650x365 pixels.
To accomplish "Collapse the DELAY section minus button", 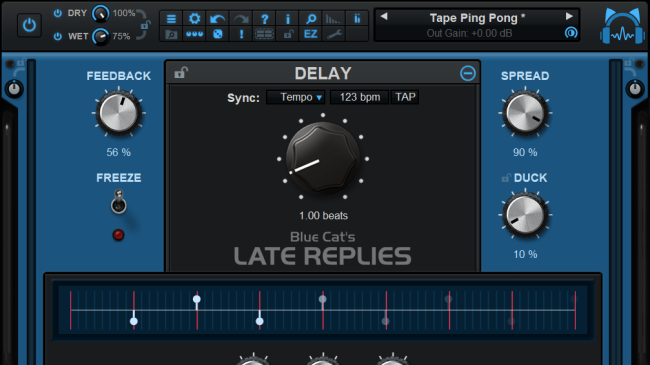I will pyautogui.click(x=468, y=73).
